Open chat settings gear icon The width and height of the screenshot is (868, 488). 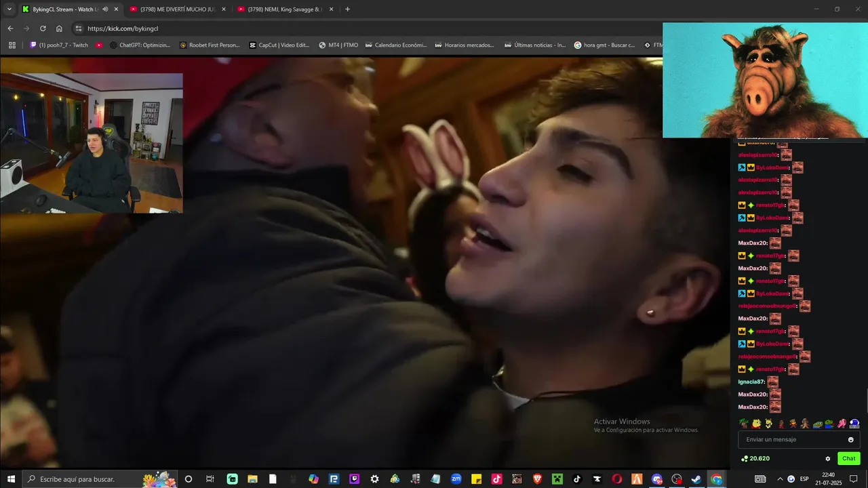click(827, 459)
